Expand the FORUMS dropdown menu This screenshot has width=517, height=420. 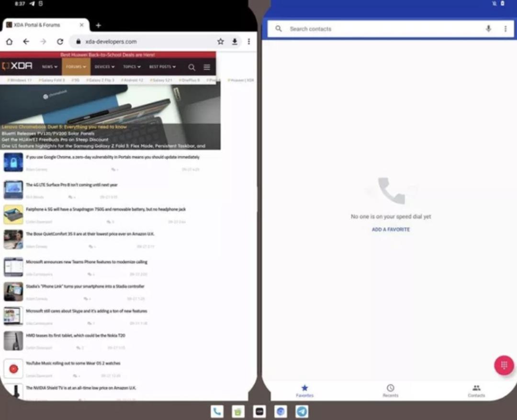point(76,67)
